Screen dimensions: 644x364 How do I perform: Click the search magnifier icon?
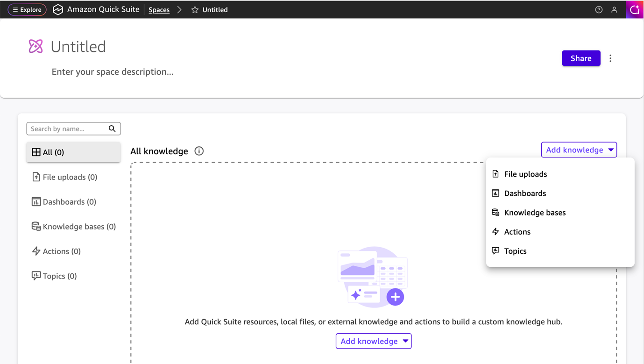(112, 128)
